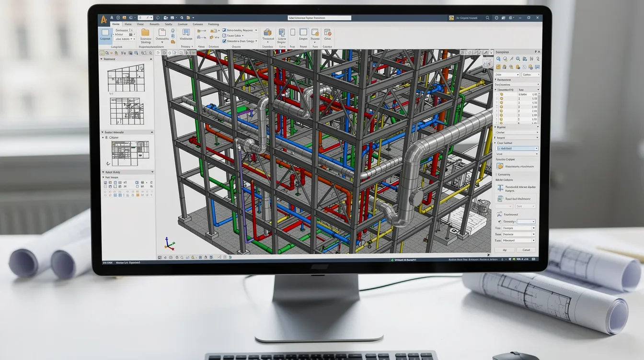Image resolution: width=644 pixels, height=360 pixels.
Task: Open the View ribbon tab
Action: tap(140, 24)
